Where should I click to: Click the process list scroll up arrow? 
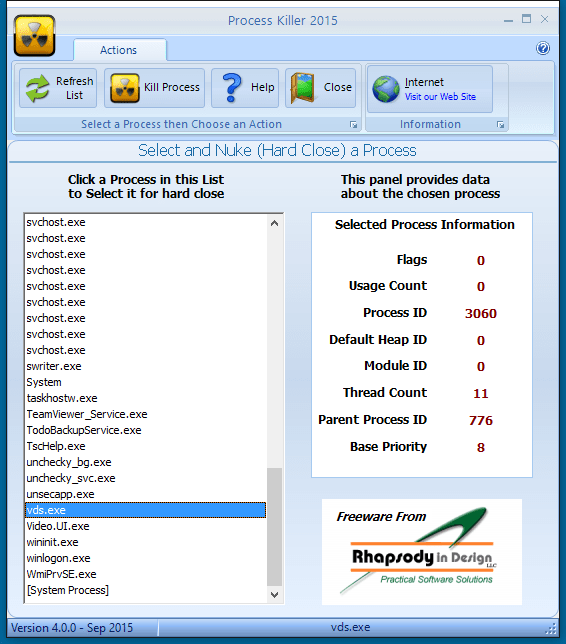[274, 223]
